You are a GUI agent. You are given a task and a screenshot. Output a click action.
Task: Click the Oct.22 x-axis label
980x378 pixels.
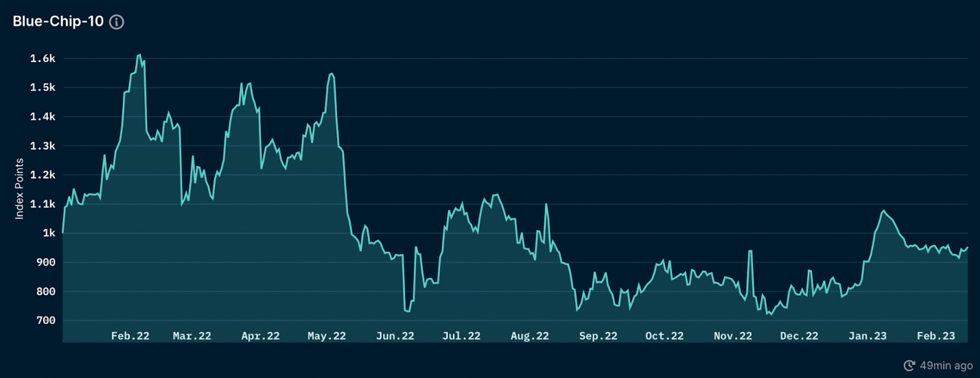[x=664, y=336]
